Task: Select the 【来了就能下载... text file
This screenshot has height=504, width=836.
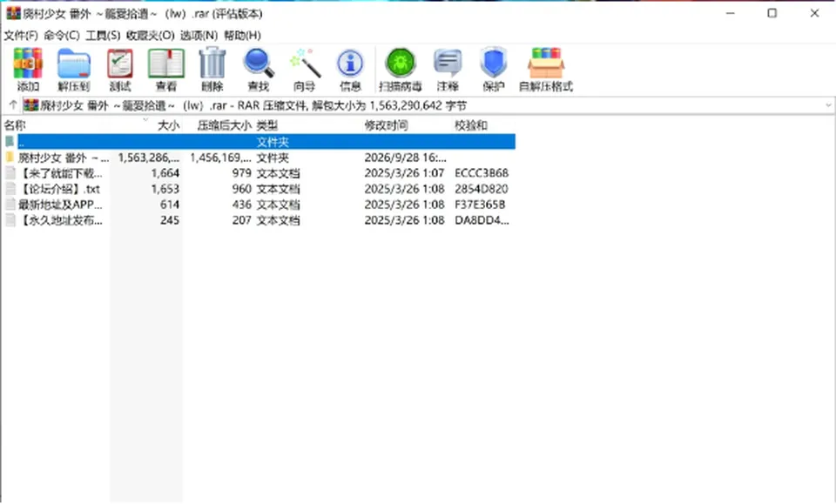Action: pos(260,173)
